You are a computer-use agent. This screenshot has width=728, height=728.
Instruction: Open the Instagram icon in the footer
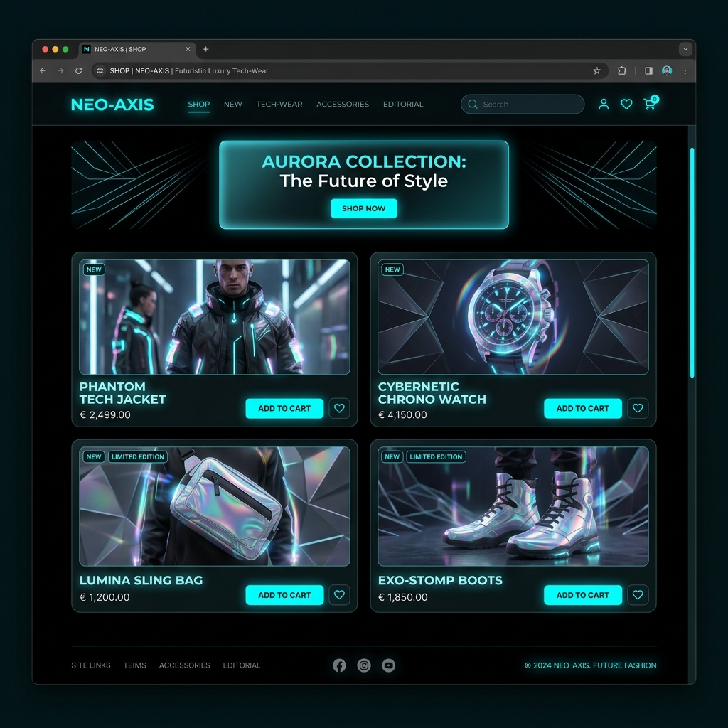coord(364,665)
